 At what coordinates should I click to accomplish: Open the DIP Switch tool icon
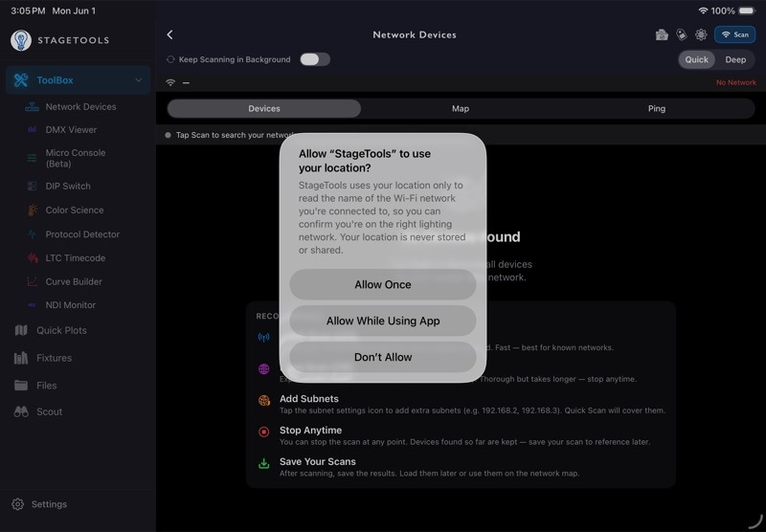(32, 186)
